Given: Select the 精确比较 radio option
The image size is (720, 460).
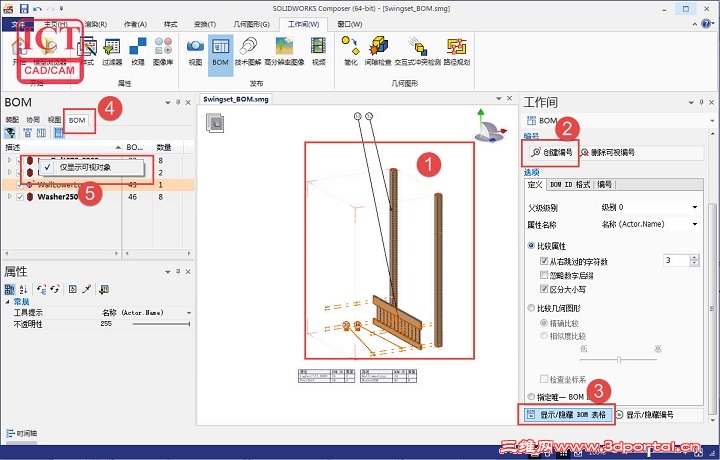Looking at the screenshot, I should point(544,323).
